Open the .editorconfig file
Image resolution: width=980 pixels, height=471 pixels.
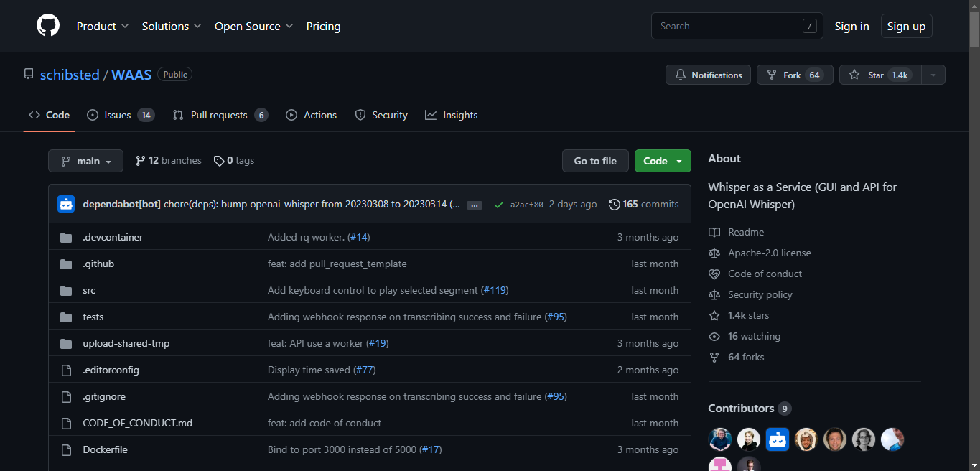click(x=111, y=370)
